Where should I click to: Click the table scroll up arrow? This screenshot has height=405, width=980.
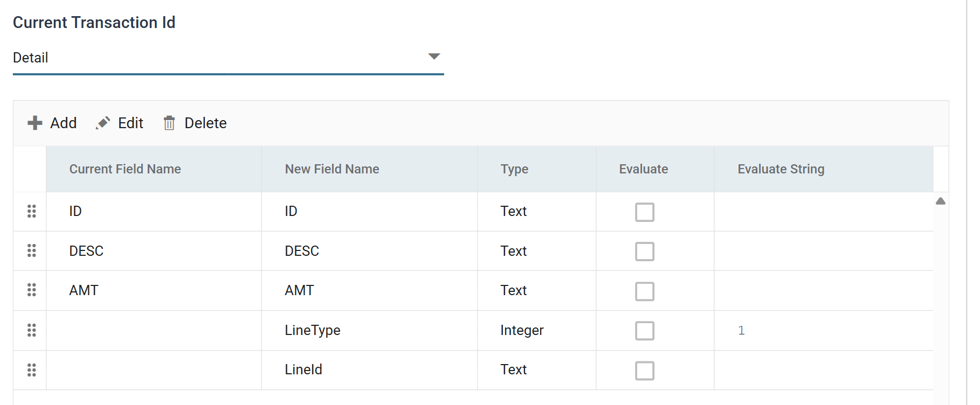click(941, 201)
